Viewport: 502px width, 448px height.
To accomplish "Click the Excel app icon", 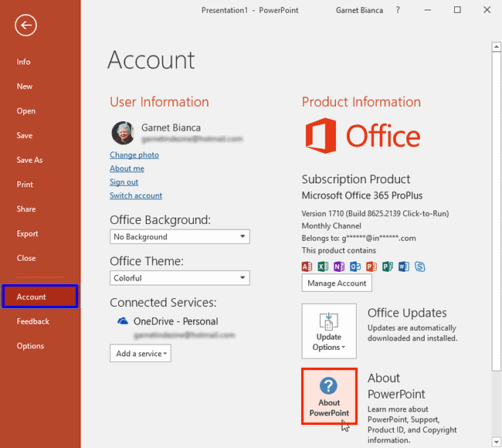I will 323,266.
